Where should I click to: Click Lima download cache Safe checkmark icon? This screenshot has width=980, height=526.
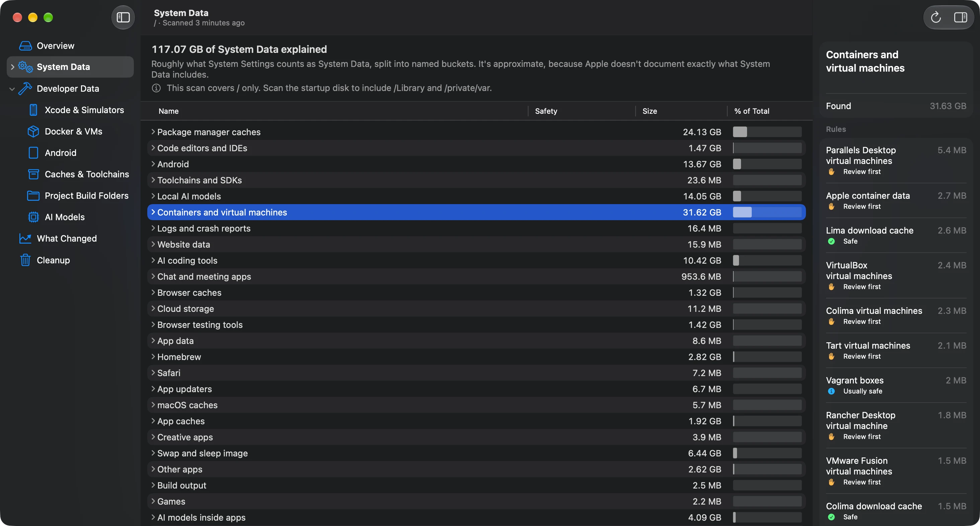pos(831,241)
